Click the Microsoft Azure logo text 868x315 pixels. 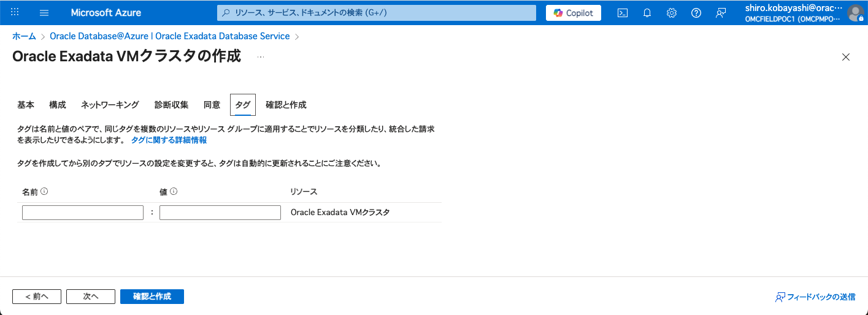[x=106, y=13]
